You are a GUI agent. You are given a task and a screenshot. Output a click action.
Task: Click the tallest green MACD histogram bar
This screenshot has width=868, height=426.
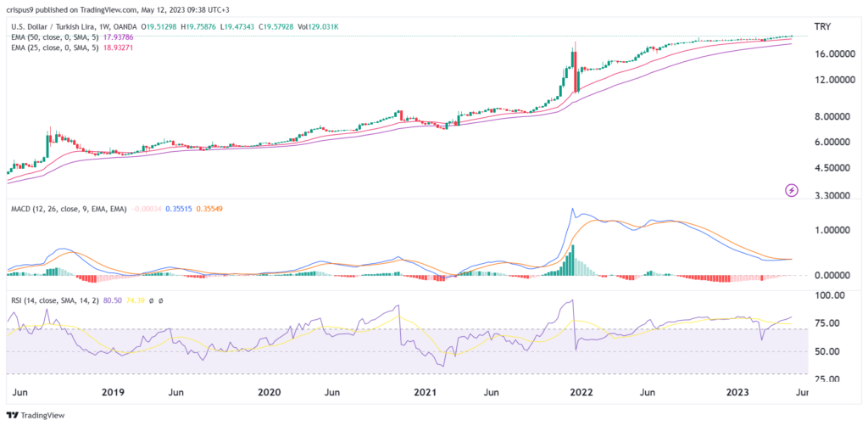(x=572, y=260)
